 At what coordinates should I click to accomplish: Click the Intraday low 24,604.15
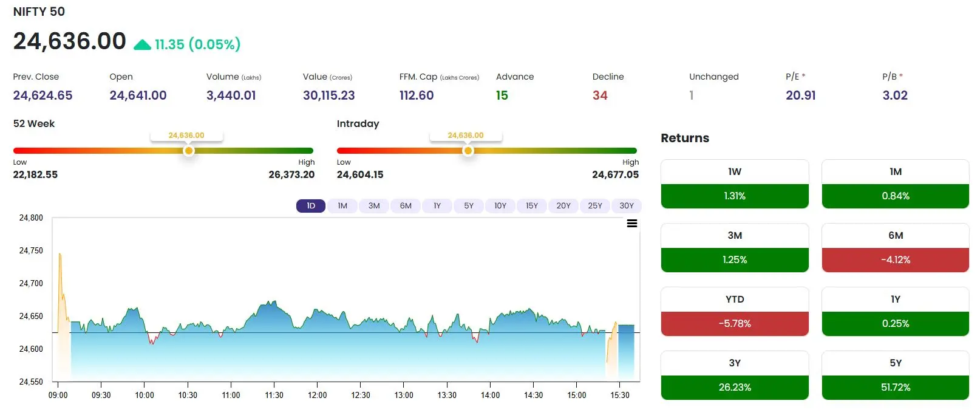click(360, 174)
